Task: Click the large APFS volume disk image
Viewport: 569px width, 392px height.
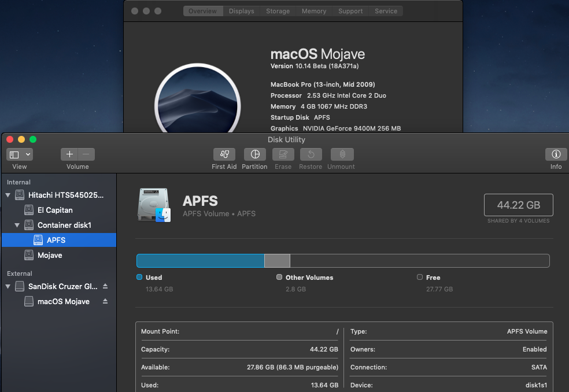Action: pos(154,205)
